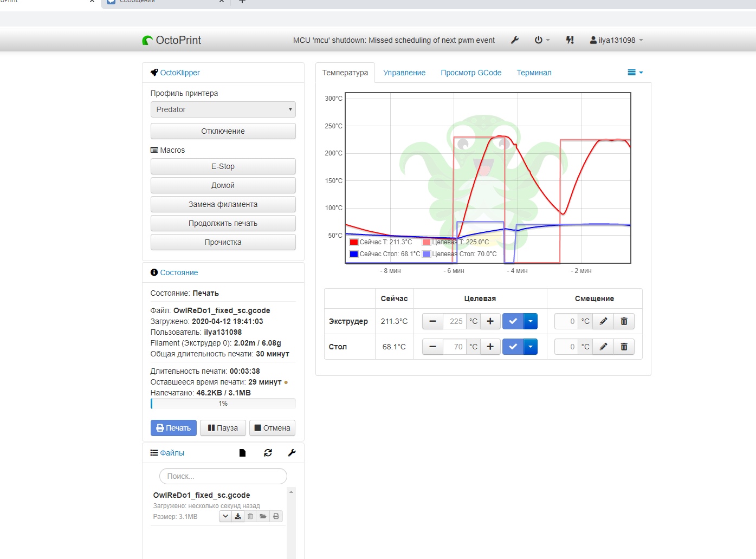
Task: Open ilya131098 user menu
Action: 616,40
